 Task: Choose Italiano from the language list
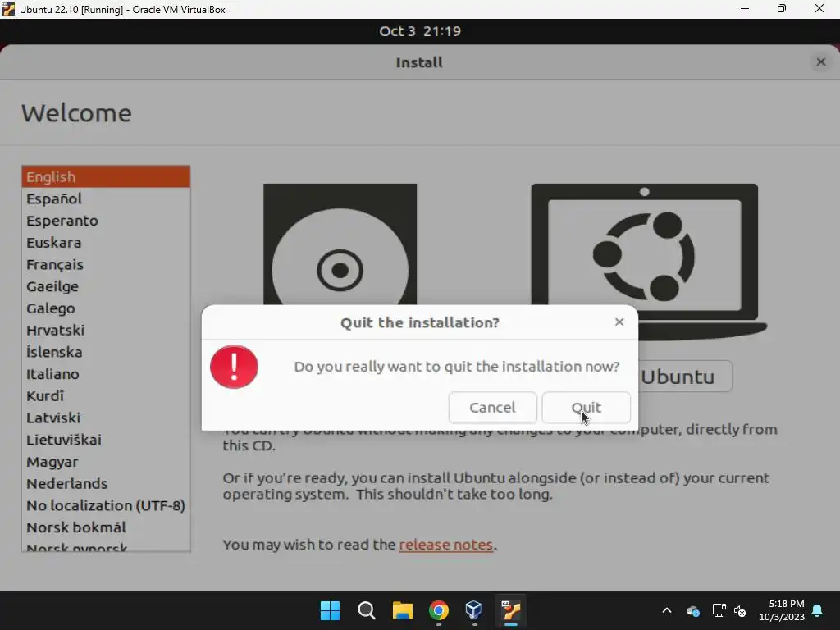pos(106,374)
